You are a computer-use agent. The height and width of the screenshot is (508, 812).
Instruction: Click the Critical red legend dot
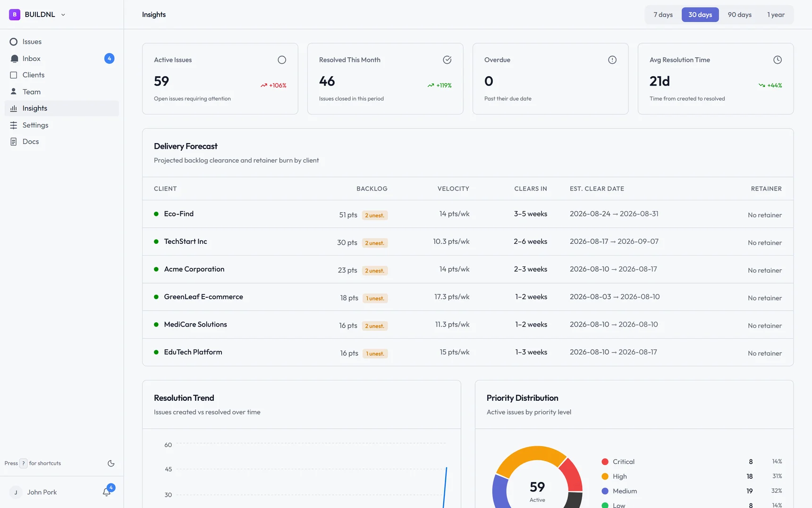pos(605,462)
